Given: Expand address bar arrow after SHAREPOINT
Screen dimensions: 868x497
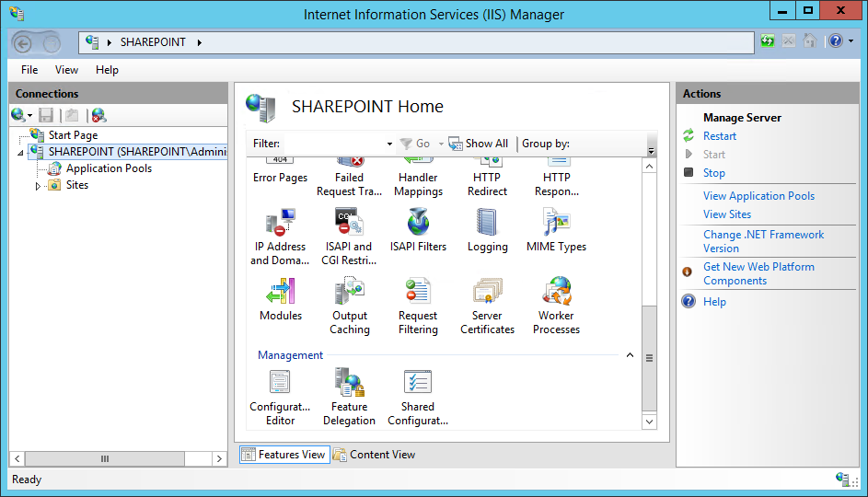Looking at the screenshot, I should 200,42.
